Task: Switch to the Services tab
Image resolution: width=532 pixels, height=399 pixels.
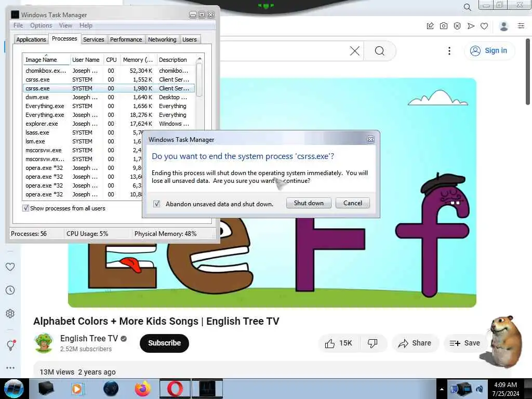Action: click(94, 39)
